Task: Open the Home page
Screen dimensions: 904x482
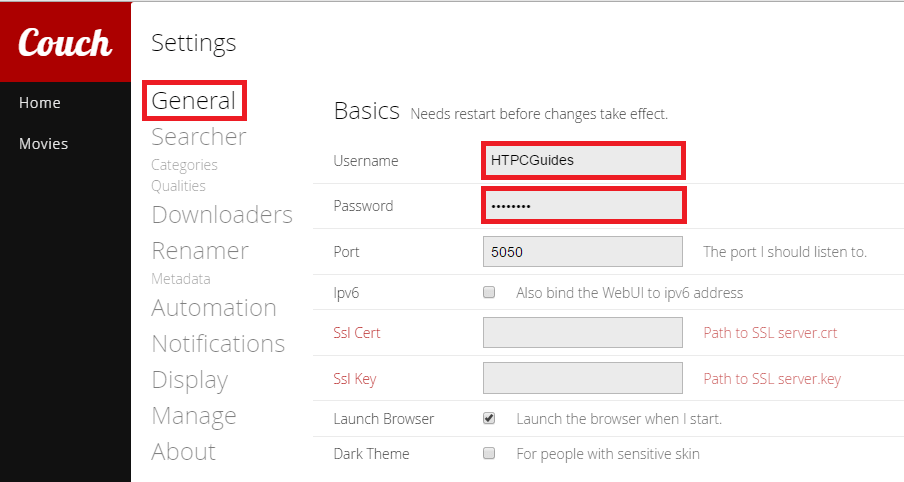Action: (x=40, y=103)
